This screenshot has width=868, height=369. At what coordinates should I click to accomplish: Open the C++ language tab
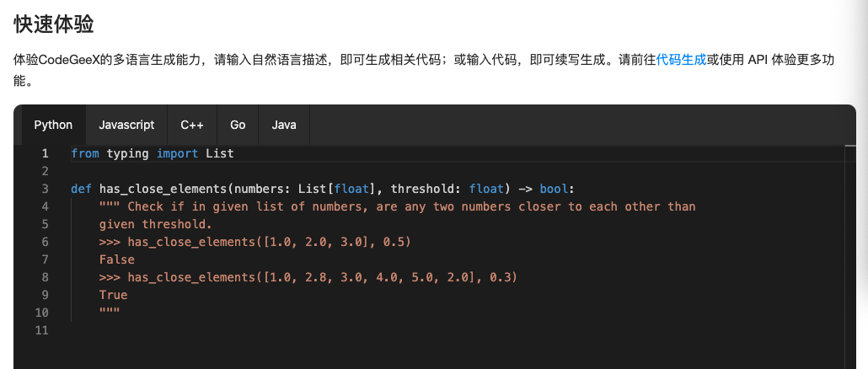192,125
